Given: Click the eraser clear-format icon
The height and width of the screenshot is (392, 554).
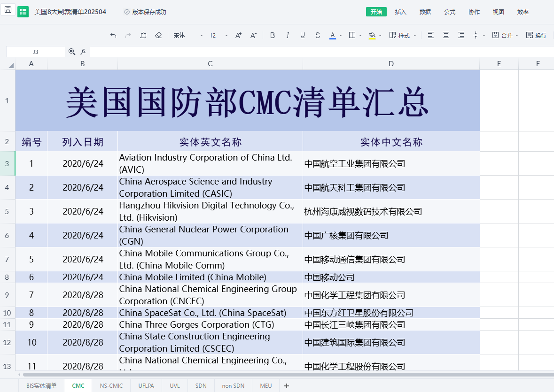Looking at the screenshot, I should click(x=158, y=35).
